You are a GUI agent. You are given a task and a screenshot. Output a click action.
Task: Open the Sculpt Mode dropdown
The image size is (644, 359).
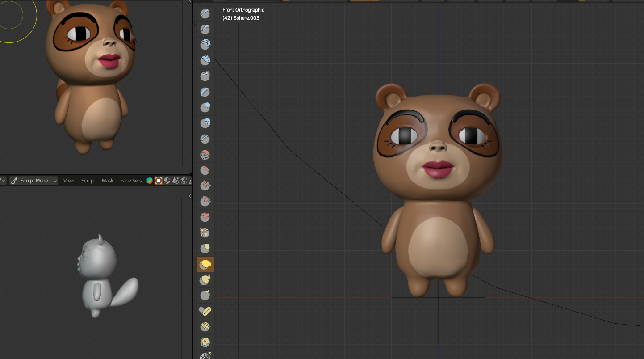click(34, 181)
